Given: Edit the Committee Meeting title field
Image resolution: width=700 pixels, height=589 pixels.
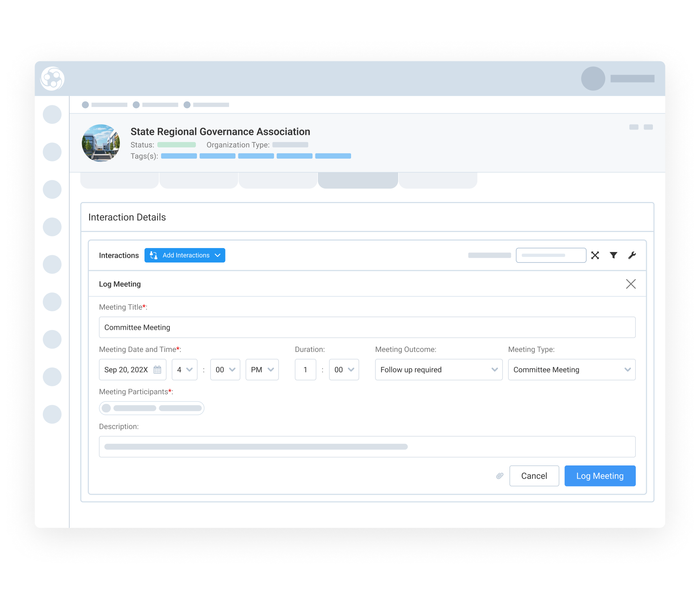Looking at the screenshot, I should (367, 327).
